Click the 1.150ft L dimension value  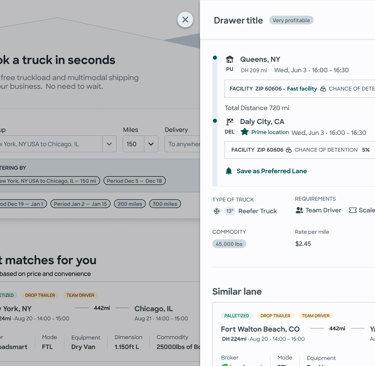[x=128, y=347]
